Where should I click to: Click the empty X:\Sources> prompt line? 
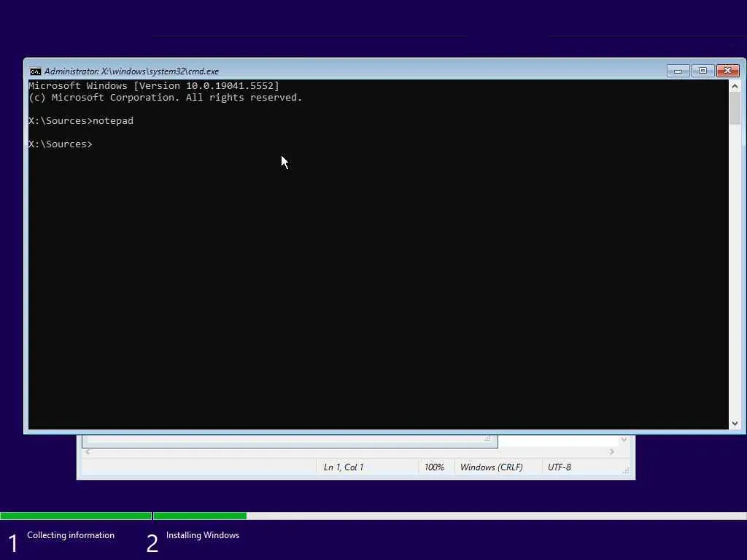click(x=61, y=144)
